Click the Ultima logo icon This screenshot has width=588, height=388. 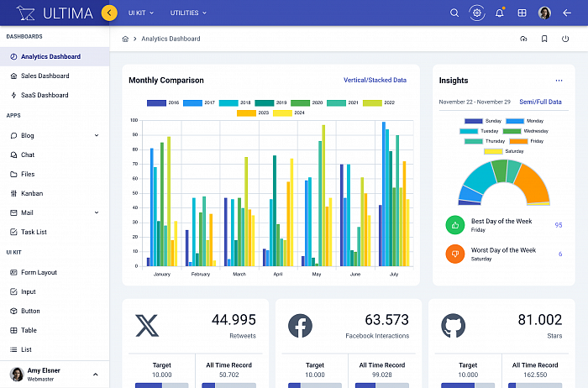pyautogui.click(x=25, y=13)
